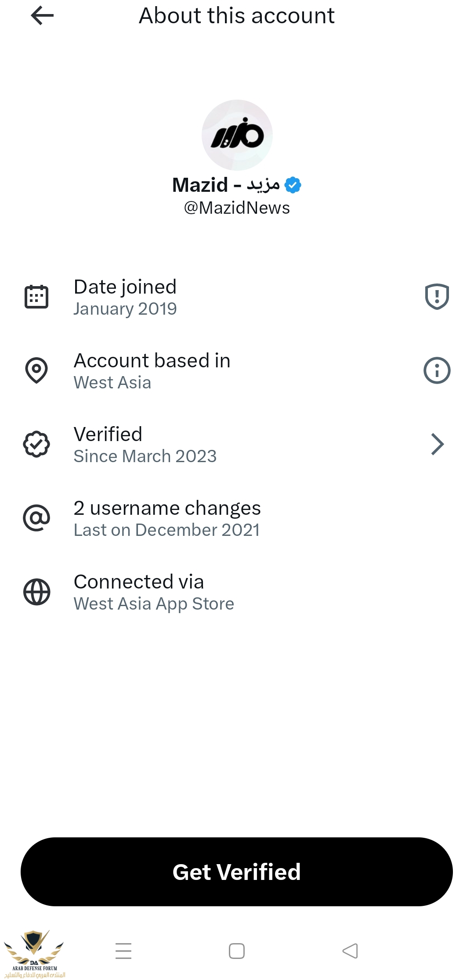This screenshot has height=980, width=474.
Task: Tap blue verified checkmark next to Mazid name
Action: [293, 185]
